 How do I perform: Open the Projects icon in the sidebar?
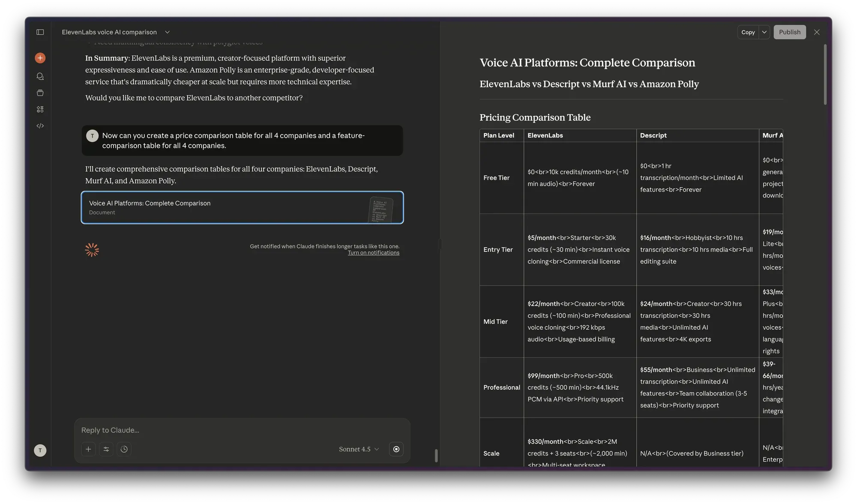click(x=40, y=92)
